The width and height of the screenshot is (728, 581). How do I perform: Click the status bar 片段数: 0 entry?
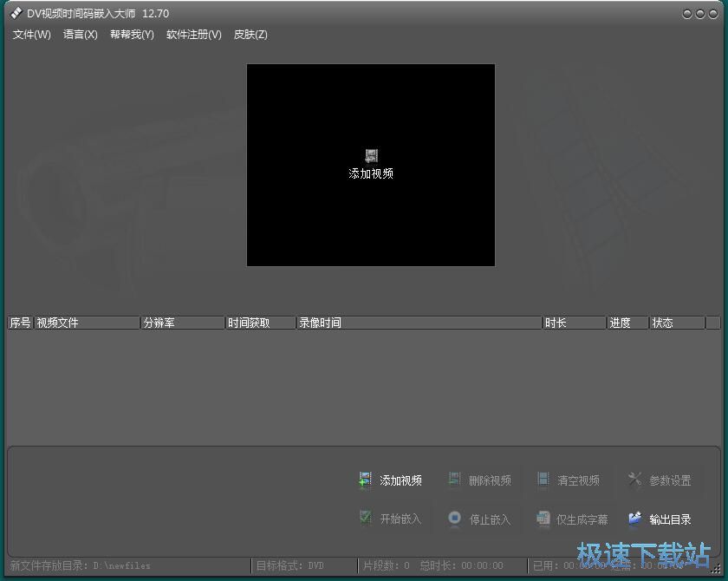point(387,565)
